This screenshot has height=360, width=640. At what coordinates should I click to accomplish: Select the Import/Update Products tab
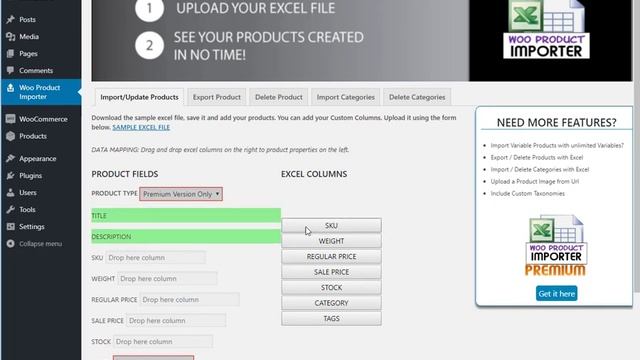pos(139,97)
